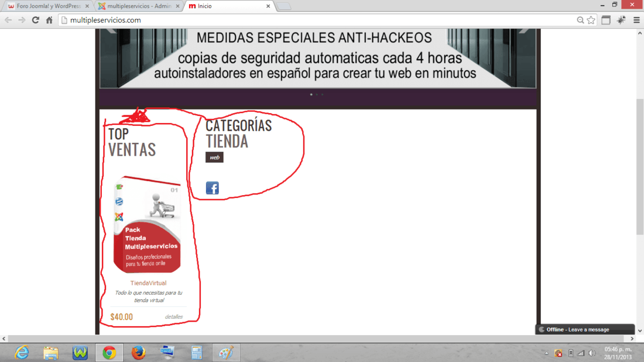This screenshot has width=644, height=362.
Task: Click the bug extension icon in toolbar
Action: click(621, 20)
